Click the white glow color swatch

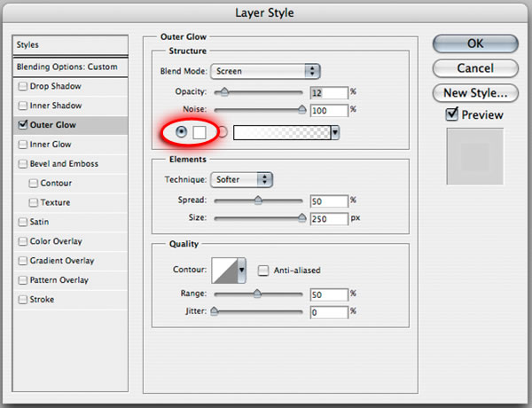coord(200,132)
